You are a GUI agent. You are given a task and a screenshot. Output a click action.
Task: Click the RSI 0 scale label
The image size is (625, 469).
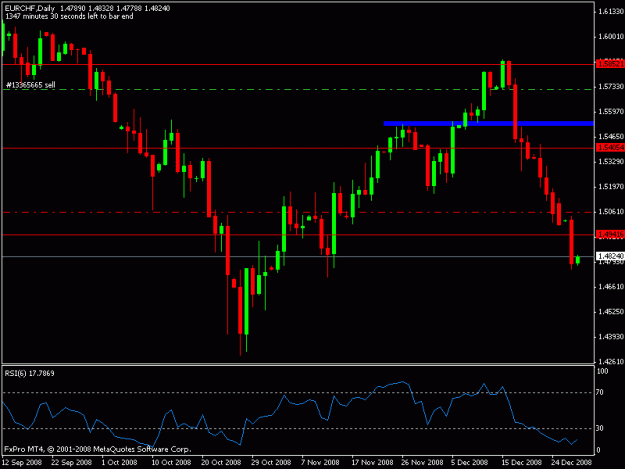[598, 450]
